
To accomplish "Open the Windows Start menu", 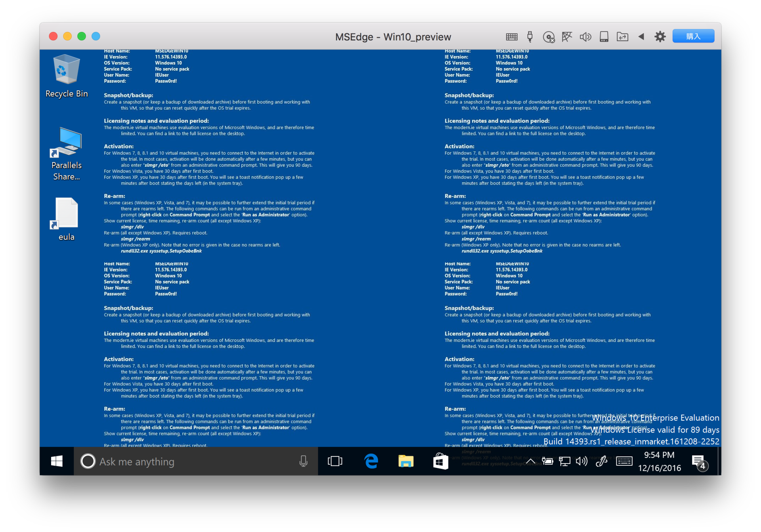I will click(x=57, y=461).
